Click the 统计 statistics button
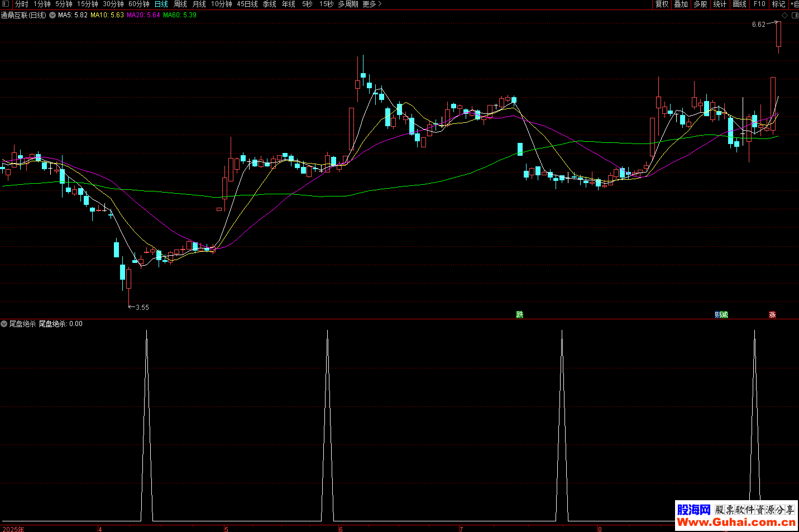799x532 pixels. tap(720, 4)
